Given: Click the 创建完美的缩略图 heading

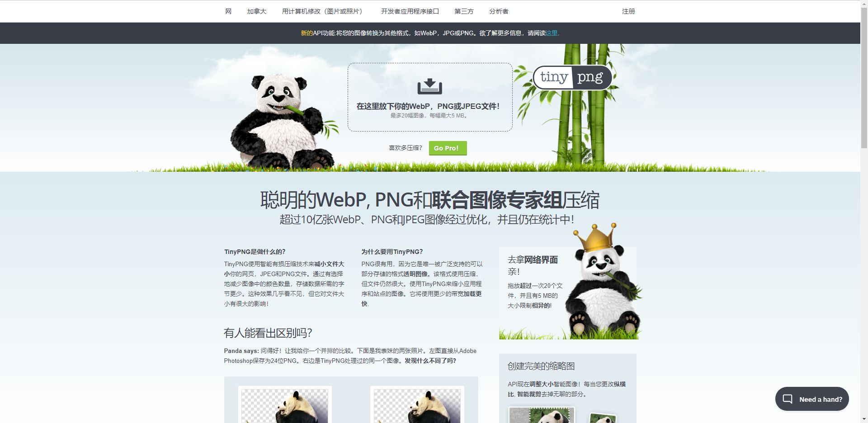Looking at the screenshot, I should [541, 366].
